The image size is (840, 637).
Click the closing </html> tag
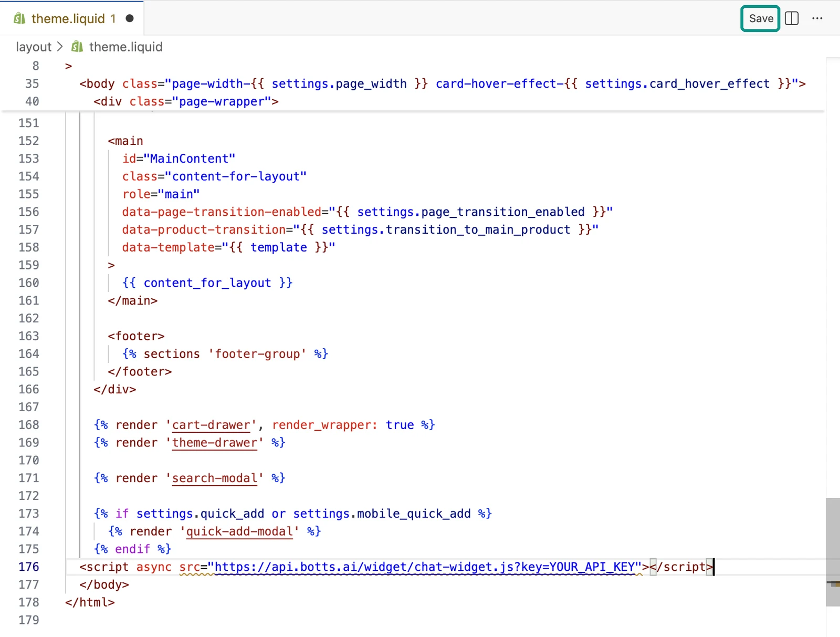click(x=90, y=602)
